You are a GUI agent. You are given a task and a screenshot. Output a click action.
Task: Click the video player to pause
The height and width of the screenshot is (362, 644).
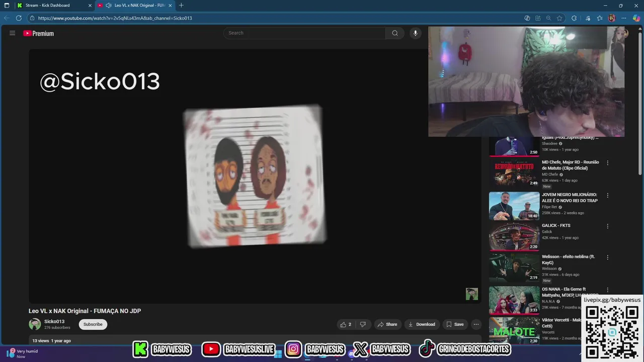coord(255,176)
